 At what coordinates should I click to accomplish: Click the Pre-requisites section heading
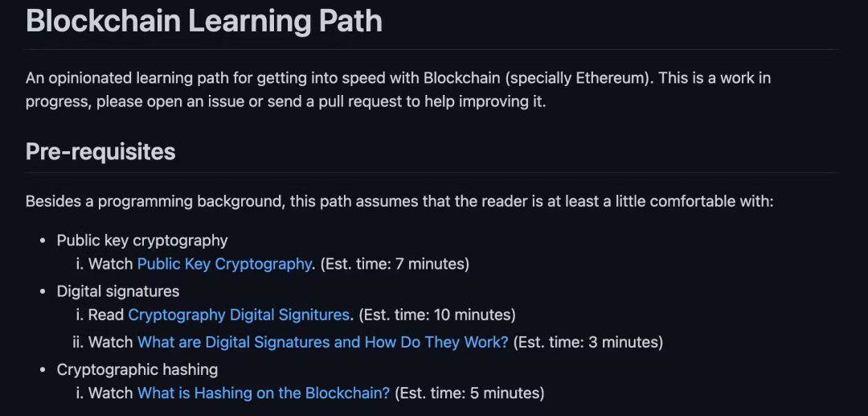[100, 151]
